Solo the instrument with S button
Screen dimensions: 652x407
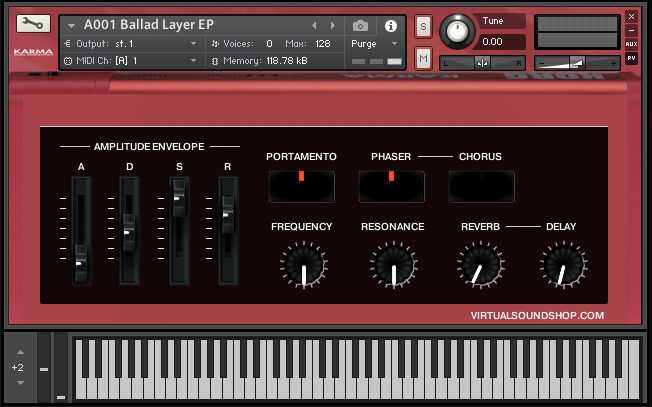click(x=423, y=26)
